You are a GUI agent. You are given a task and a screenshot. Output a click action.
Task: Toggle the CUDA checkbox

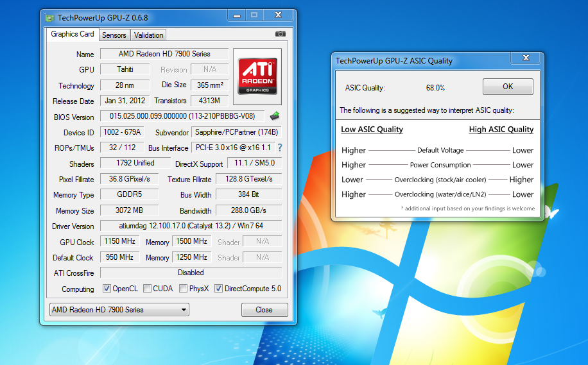click(148, 289)
